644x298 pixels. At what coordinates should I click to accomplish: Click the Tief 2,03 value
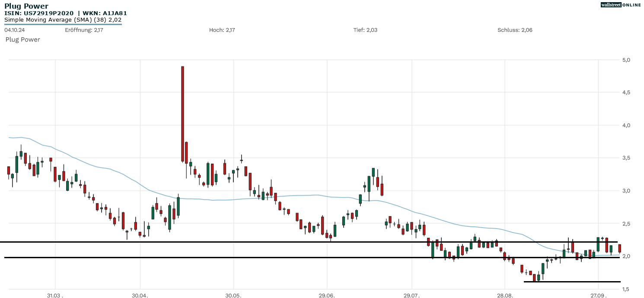(365, 30)
